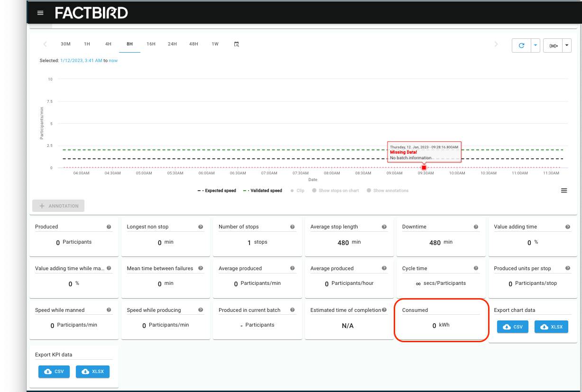The image size is (582, 392).
Task: Click the refresh icon button
Action: coord(521,46)
